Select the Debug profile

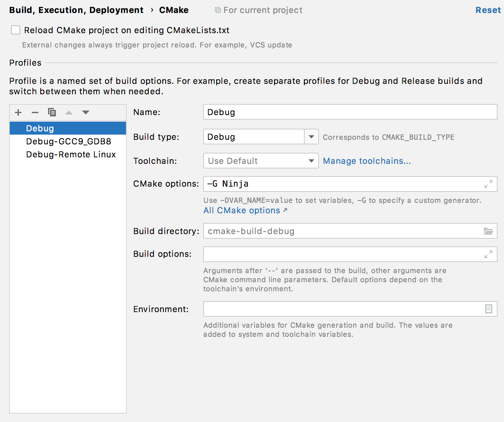coord(68,128)
